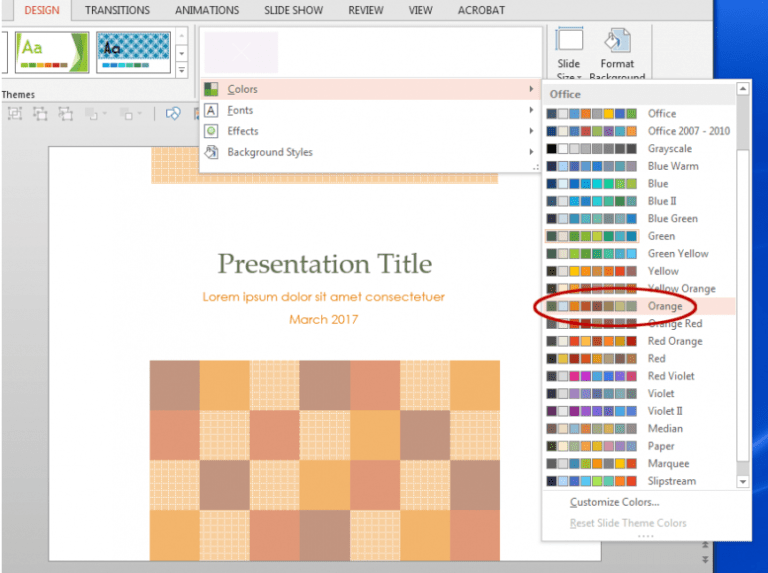The image size is (768, 573).
Task: Click down arrow of colors list scrollbar
Action: tap(743, 482)
